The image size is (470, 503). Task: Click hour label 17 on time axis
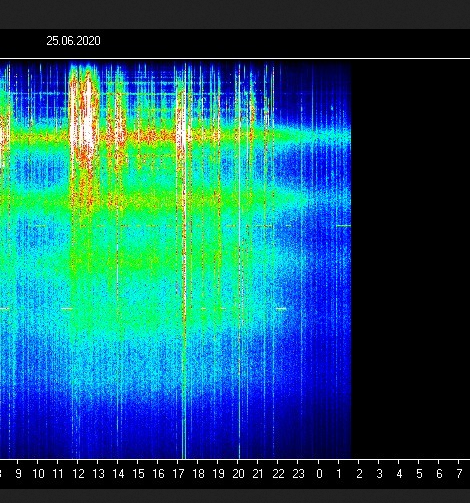click(178, 473)
